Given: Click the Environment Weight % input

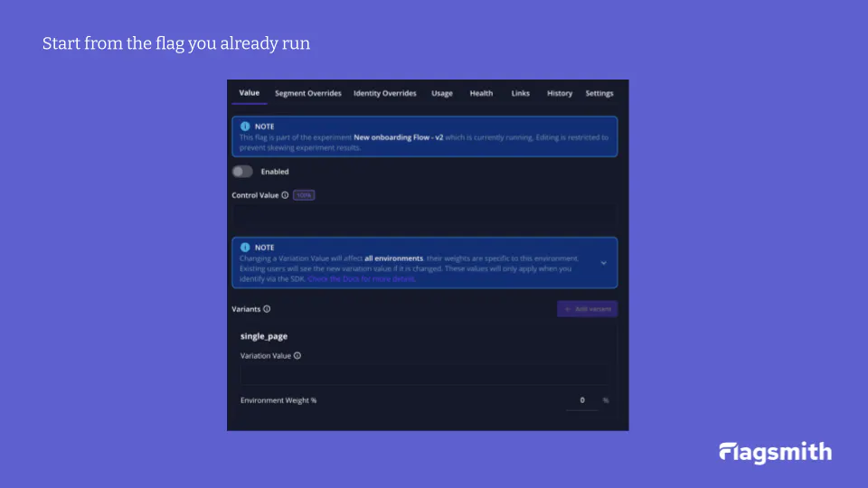Looking at the screenshot, I should tap(582, 400).
